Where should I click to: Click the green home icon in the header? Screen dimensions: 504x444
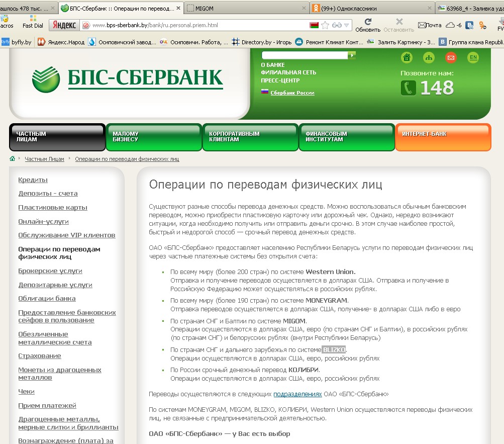(x=407, y=58)
